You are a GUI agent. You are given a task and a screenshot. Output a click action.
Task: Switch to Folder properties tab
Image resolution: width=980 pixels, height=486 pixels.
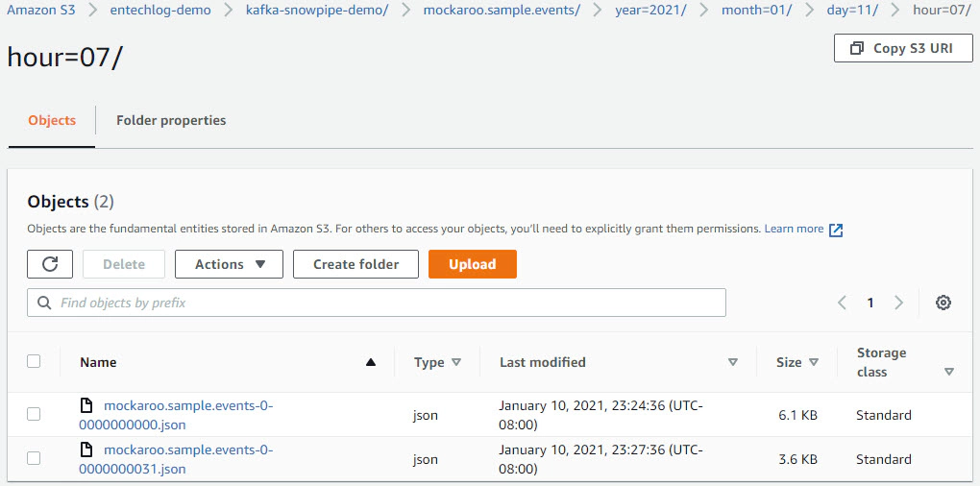pyautogui.click(x=171, y=121)
